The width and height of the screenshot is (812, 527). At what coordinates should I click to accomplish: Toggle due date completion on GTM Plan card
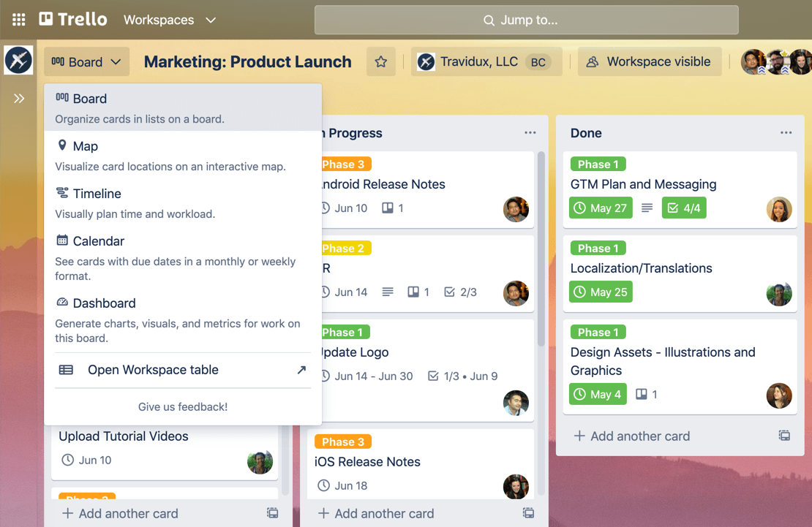[x=600, y=208]
